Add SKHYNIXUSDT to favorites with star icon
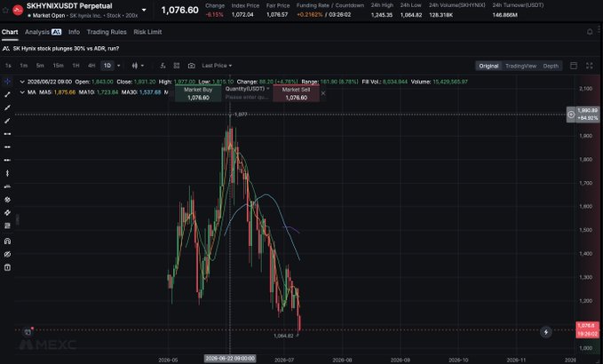The image size is (603, 364). (x=5, y=10)
